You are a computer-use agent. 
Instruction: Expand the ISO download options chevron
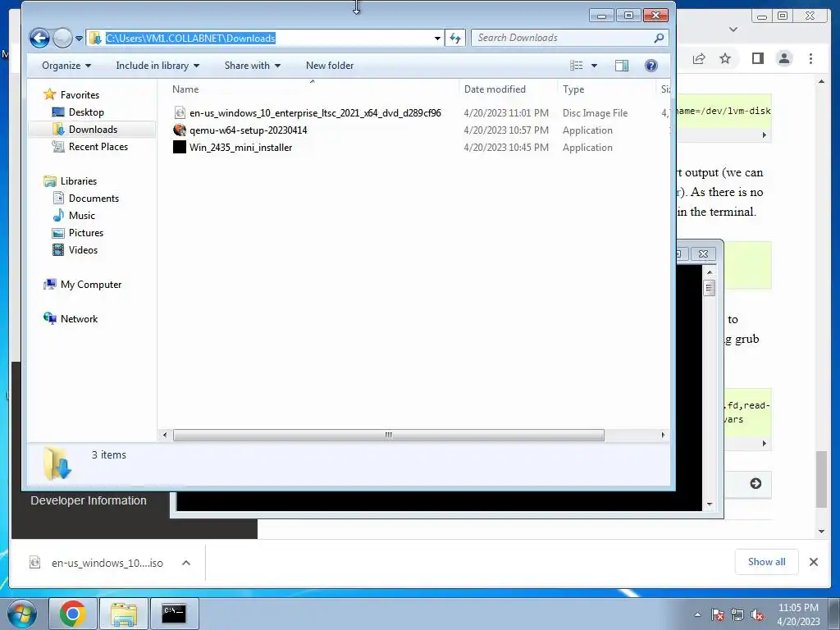coord(186,563)
